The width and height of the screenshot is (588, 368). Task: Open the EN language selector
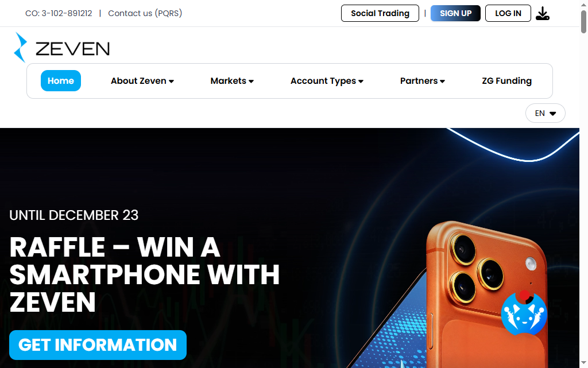pos(546,113)
